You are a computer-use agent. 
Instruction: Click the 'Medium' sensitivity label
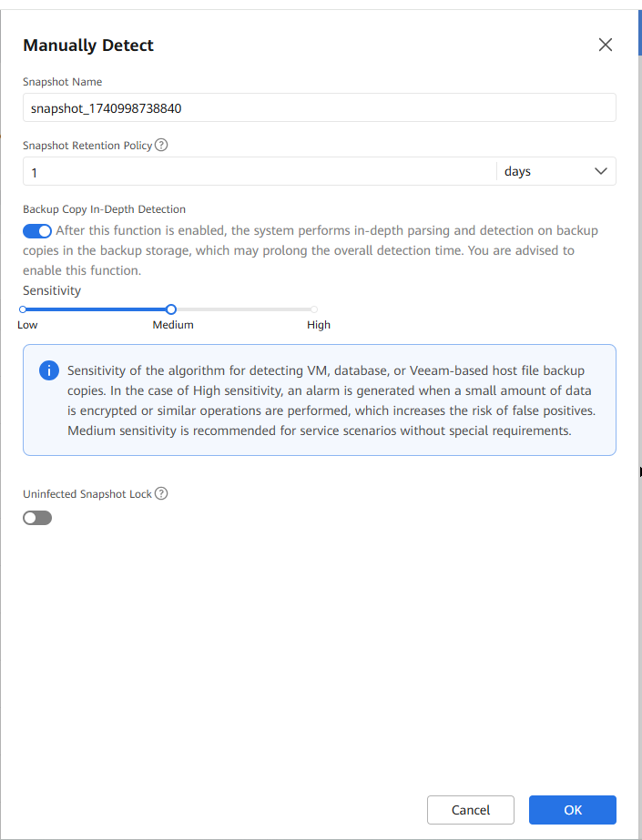click(173, 325)
